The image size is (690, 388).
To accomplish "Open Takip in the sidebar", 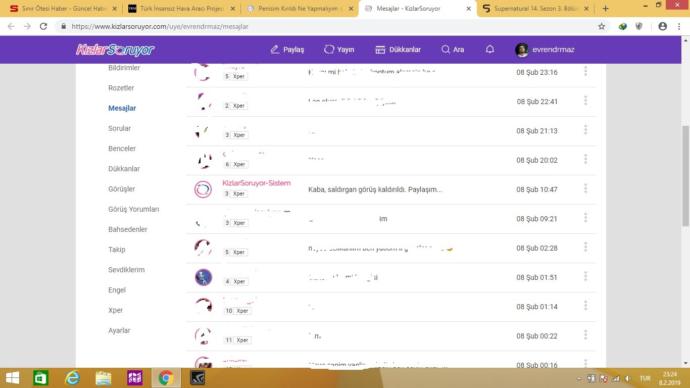I will click(117, 250).
